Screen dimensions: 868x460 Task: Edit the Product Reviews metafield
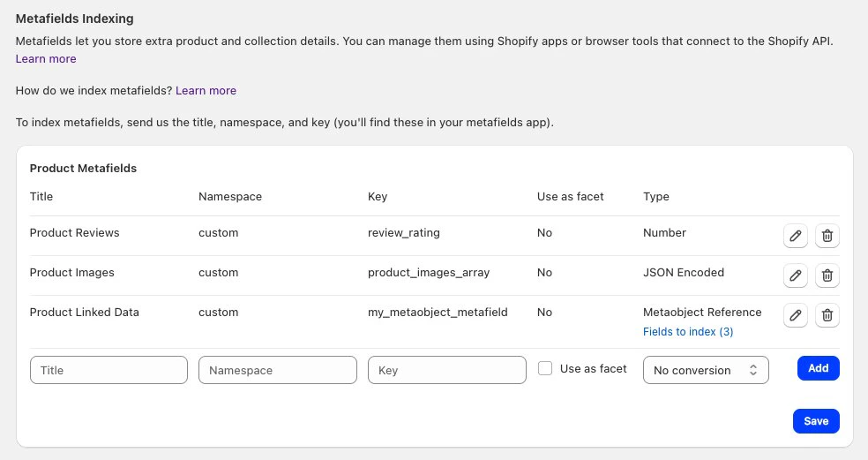point(796,236)
